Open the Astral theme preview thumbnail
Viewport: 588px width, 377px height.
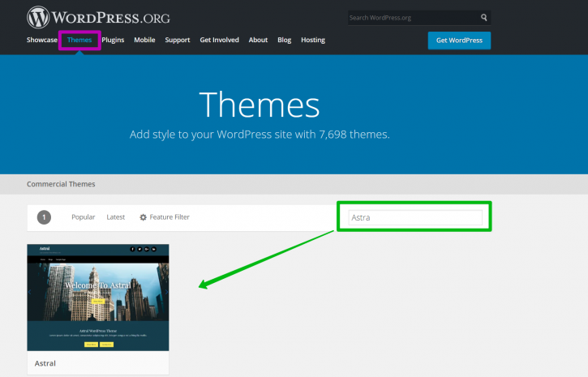click(x=98, y=298)
